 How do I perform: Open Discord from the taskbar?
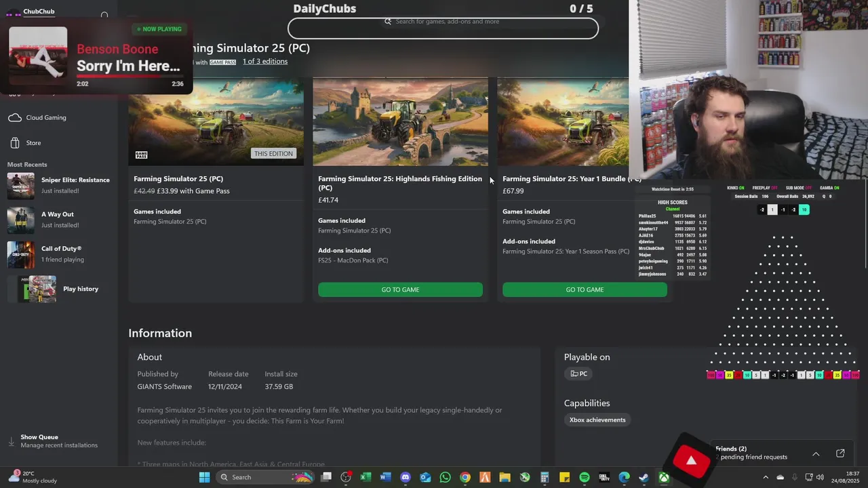click(406, 477)
